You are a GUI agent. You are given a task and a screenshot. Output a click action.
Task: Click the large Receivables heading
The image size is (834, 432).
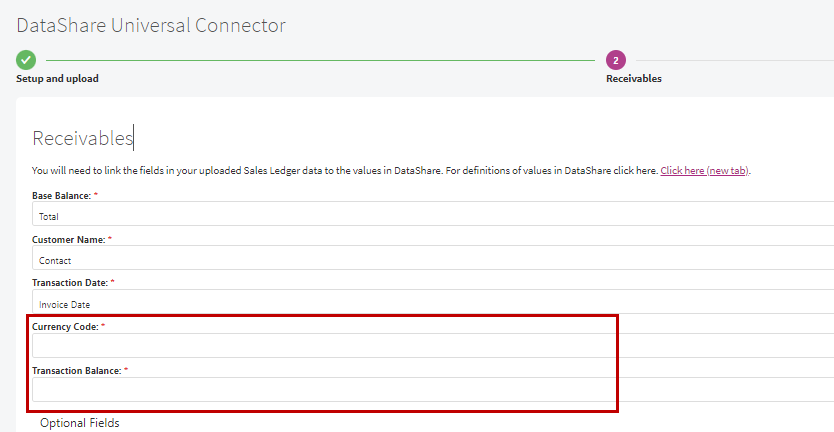click(x=82, y=138)
